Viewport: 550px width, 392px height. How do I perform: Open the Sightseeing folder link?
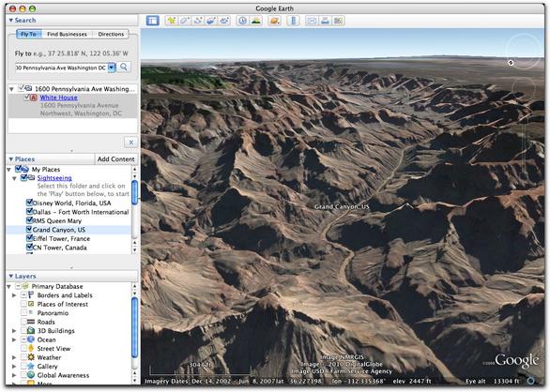coord(54,178)
